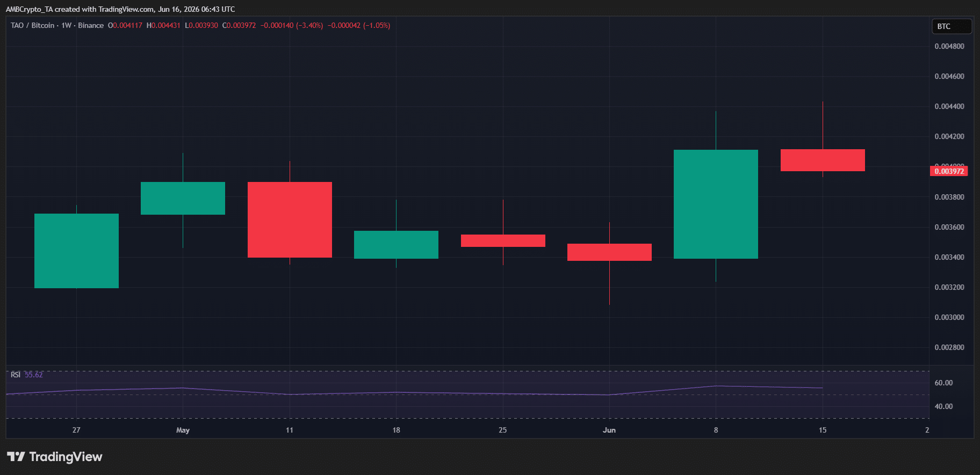Click the 0.003000 price axis label

click(x=949, y=317)
